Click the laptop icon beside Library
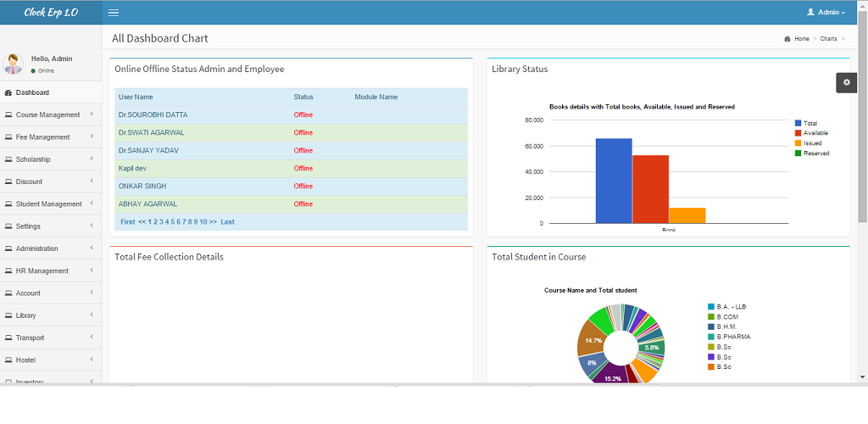Image resolution: width=868 pixels, height=424 pixels. click(x=8, y=315)
